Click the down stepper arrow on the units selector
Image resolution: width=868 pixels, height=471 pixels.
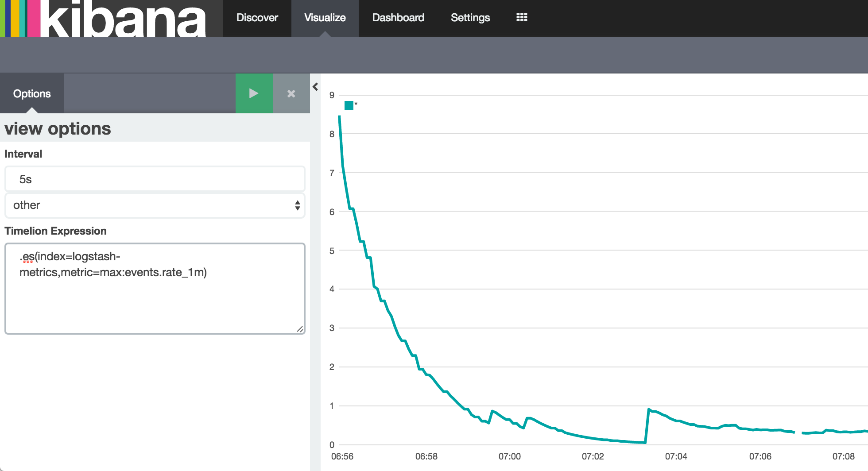pos(297,208)
